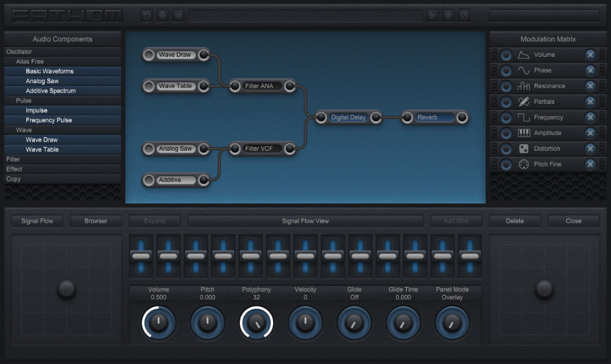Click the Polyphony knob set to 32
Image resolution: width=611 pixels, height=364 pixels.
[x=257, y=322]
